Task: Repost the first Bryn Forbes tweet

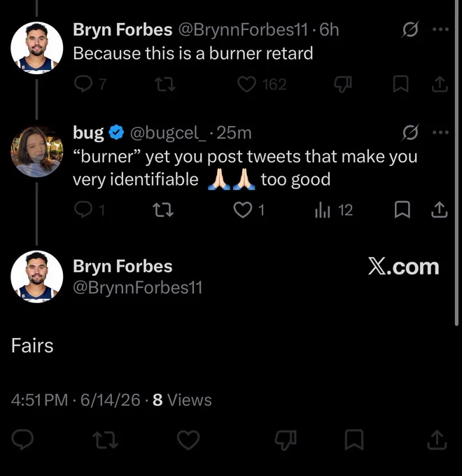Action: pos(164,84)
